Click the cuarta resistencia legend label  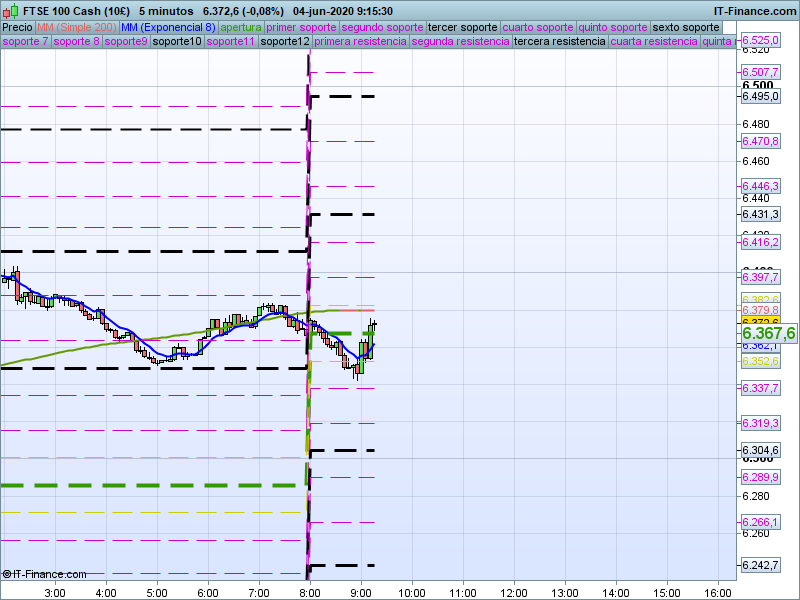click(x=654, y=42)
